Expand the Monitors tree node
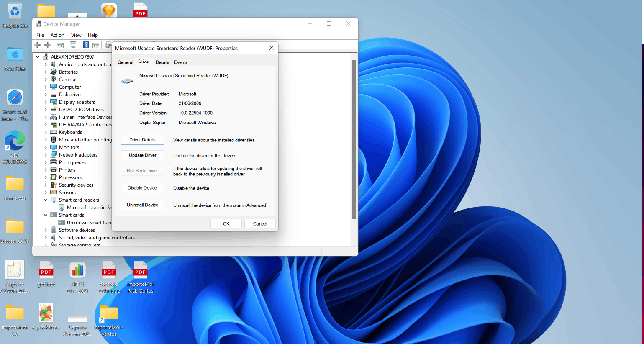This screenshot has height=344, width=644. tap(46, 147)
